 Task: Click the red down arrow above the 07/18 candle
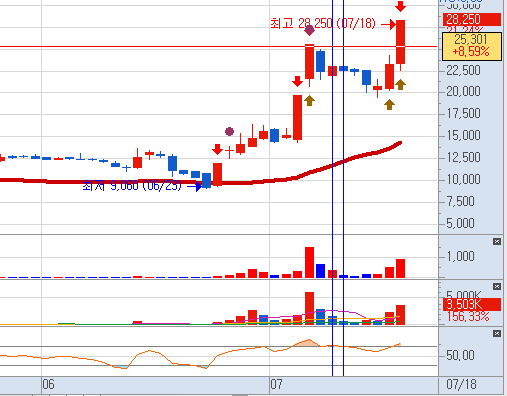click(x=400, y=6)
